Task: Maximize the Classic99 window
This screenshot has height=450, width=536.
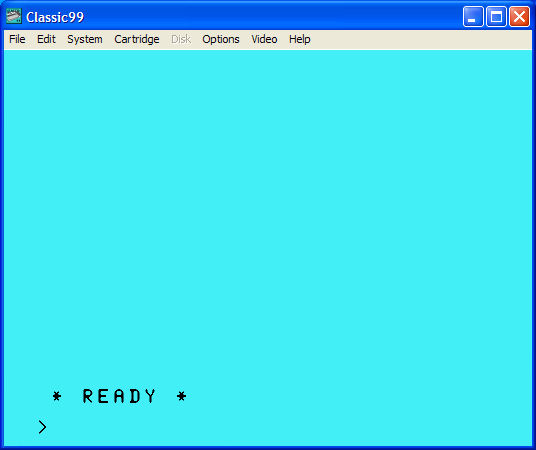Action: click(x=496, y=16)
